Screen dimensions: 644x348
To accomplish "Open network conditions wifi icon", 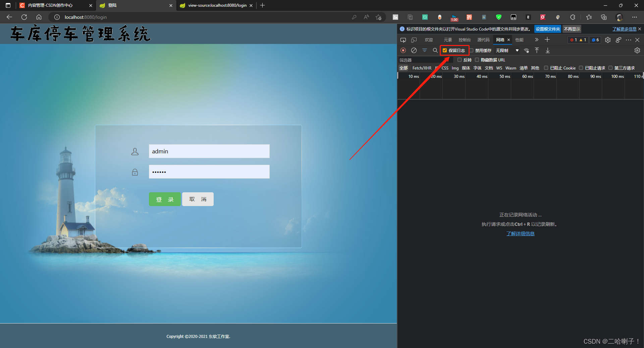I will tap(527, 50).
